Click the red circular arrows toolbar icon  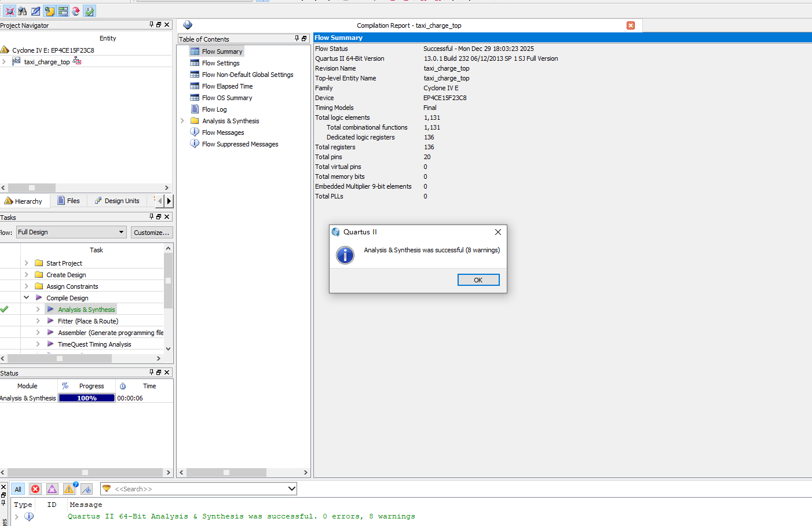coord(76,11)
